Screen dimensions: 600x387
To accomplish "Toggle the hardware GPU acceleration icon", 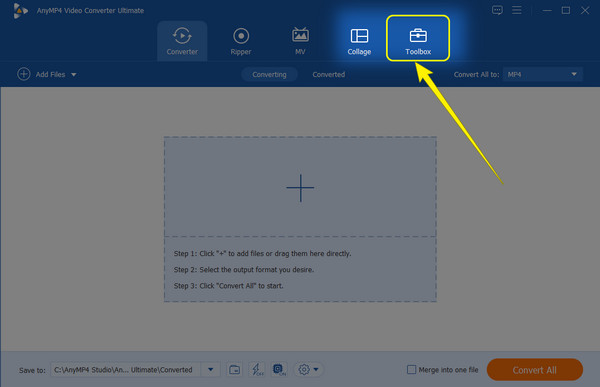I will click(x=279, y=370).
